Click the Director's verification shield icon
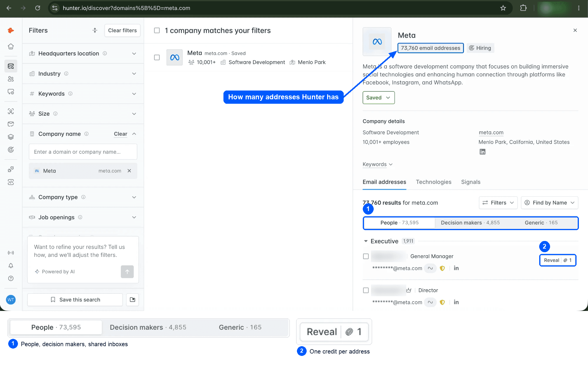This screenshot has height=365, width=588. tap(442, 302)
